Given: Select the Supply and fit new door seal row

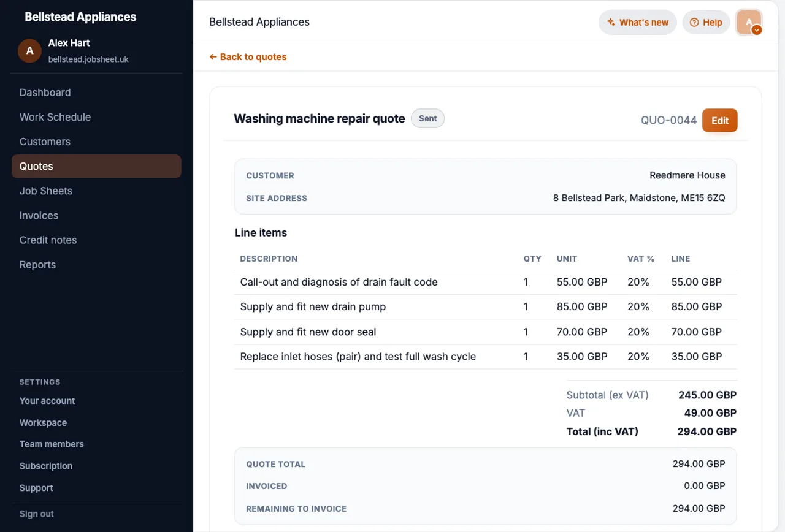Looking at the screenshot, I should click(485, 332).
